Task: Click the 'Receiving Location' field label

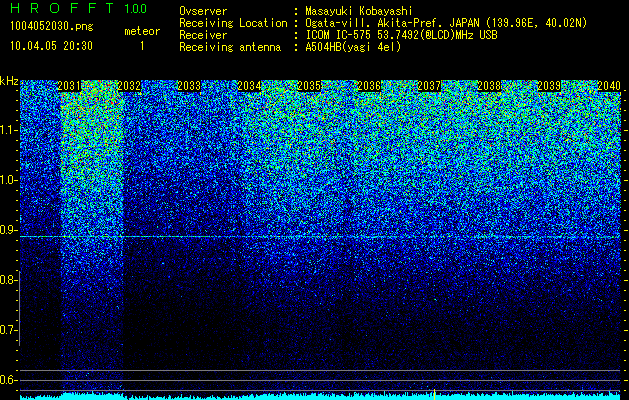Action: [x=233, y=23]
